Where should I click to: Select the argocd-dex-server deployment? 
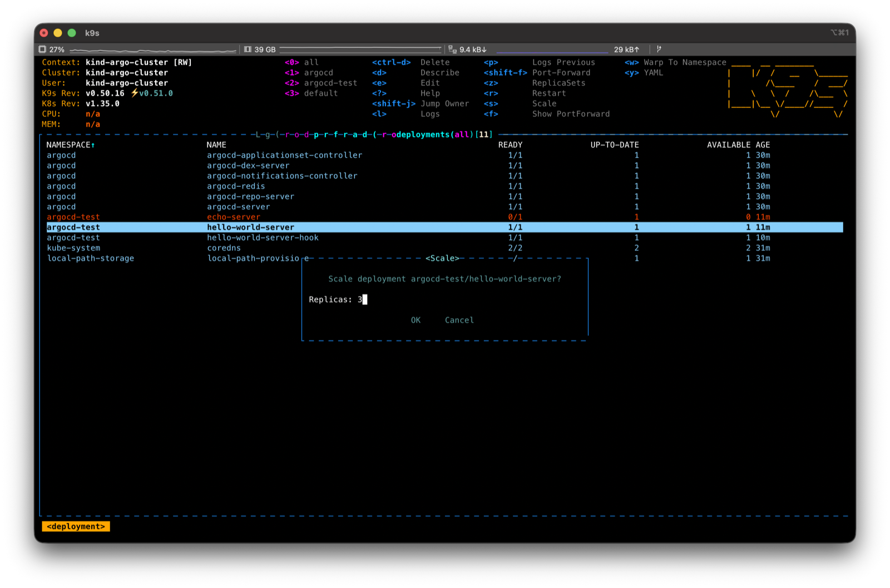click(x=444, y=165)
